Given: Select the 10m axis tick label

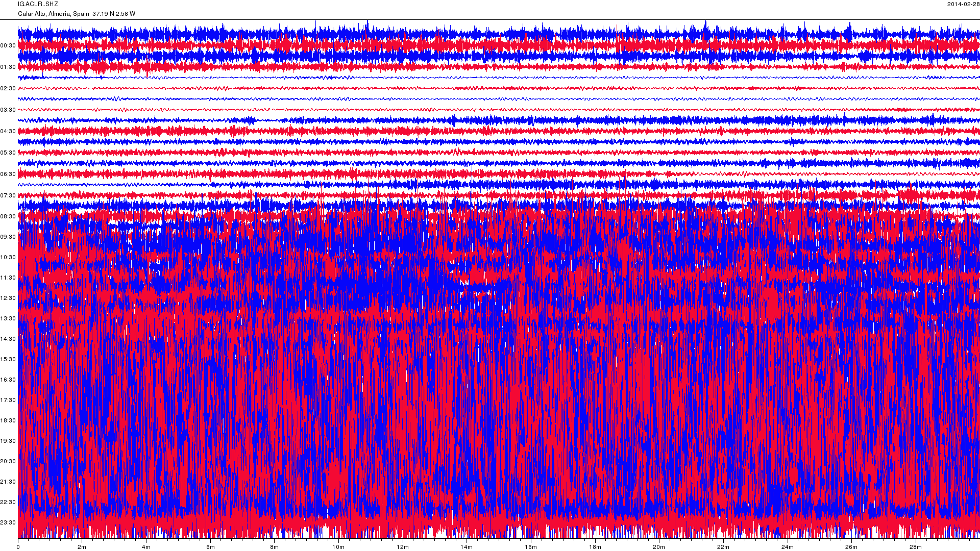Looking at the screenshot, I should click(338, 547).
